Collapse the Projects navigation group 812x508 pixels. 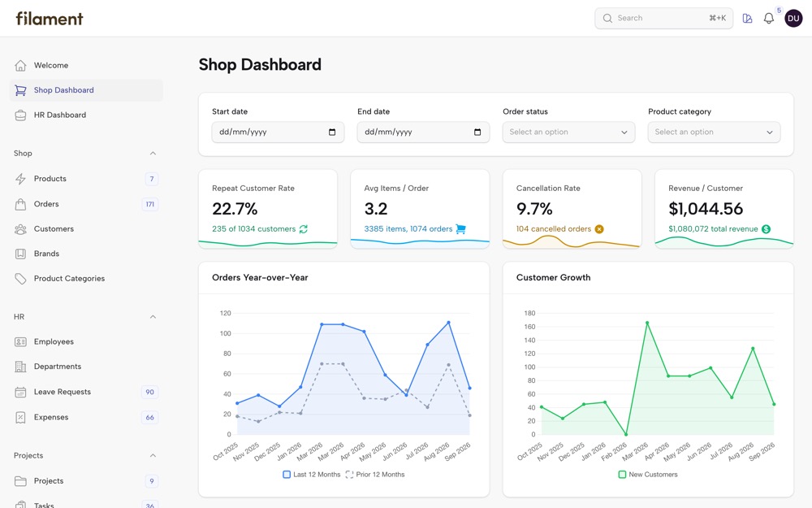click(x=153, y=456)
